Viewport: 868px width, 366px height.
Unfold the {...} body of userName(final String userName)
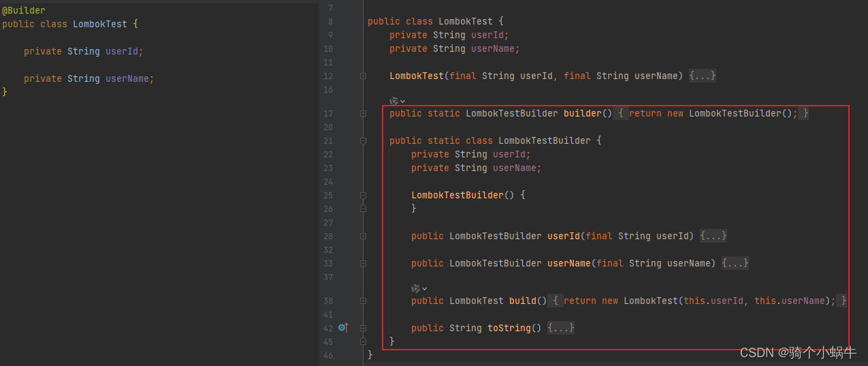click(735, 263)
